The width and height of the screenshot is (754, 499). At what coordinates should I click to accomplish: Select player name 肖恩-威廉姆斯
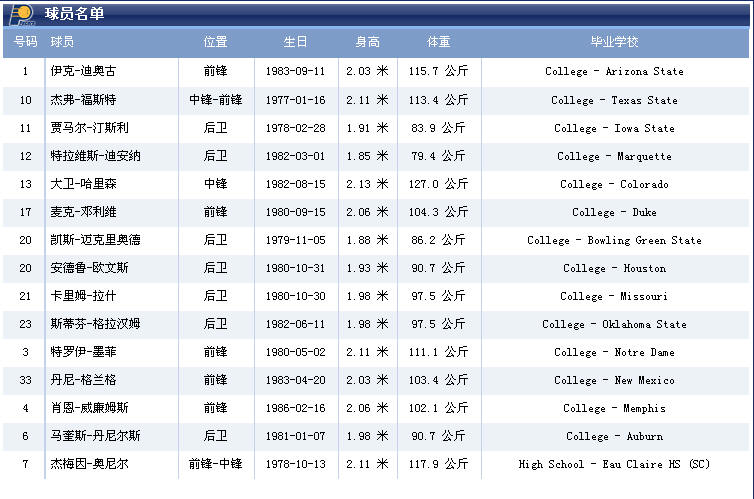coord(89,408)
